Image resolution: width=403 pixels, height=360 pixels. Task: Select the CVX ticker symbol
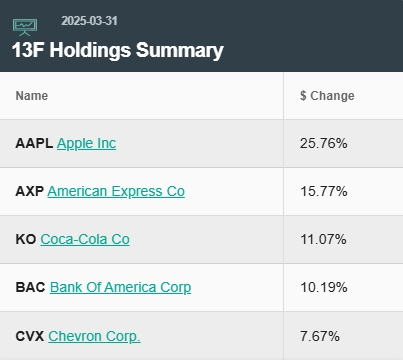point(30,336)
